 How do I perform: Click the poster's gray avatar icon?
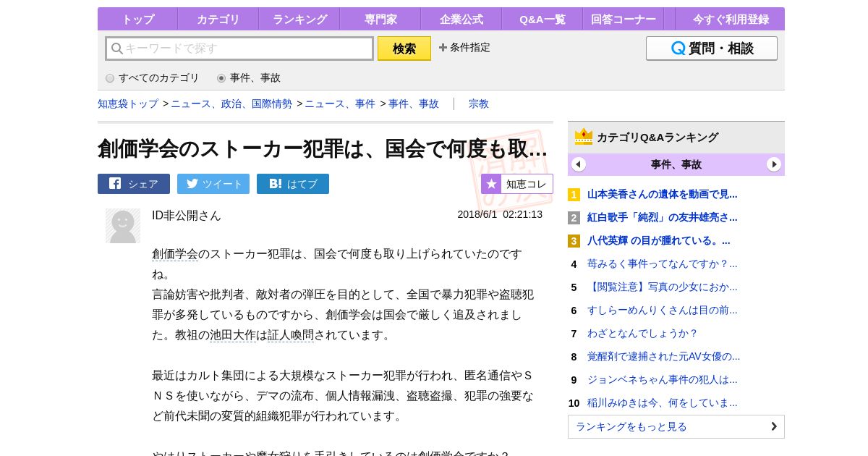tap(123, 226)
